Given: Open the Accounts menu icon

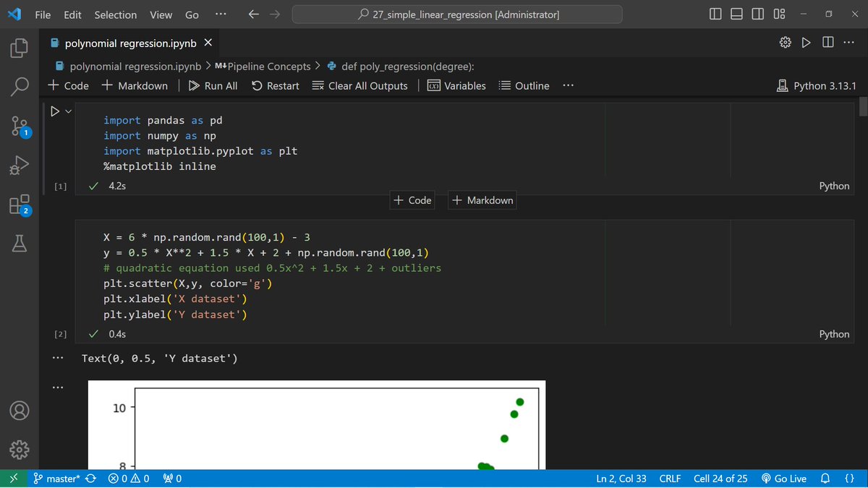Looking at the screenshot, I should click(x=19, y=410).
